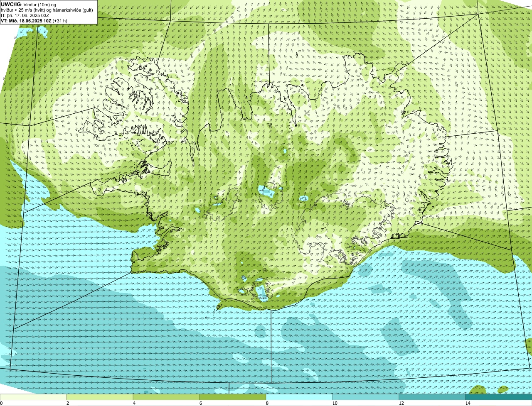Click the 0–2 m/s pale yellow legend swatch
Viewport: 532px width, 406px height.
(33, 397)
